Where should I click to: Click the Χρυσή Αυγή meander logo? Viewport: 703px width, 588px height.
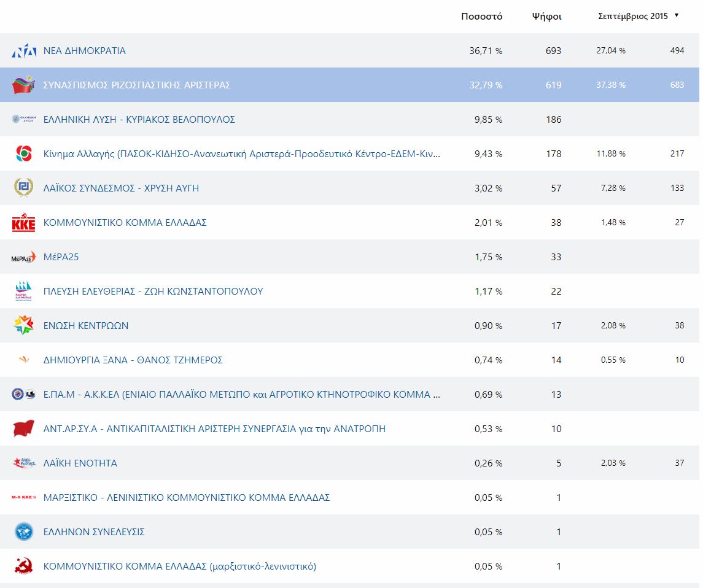(x=24, y=188)
